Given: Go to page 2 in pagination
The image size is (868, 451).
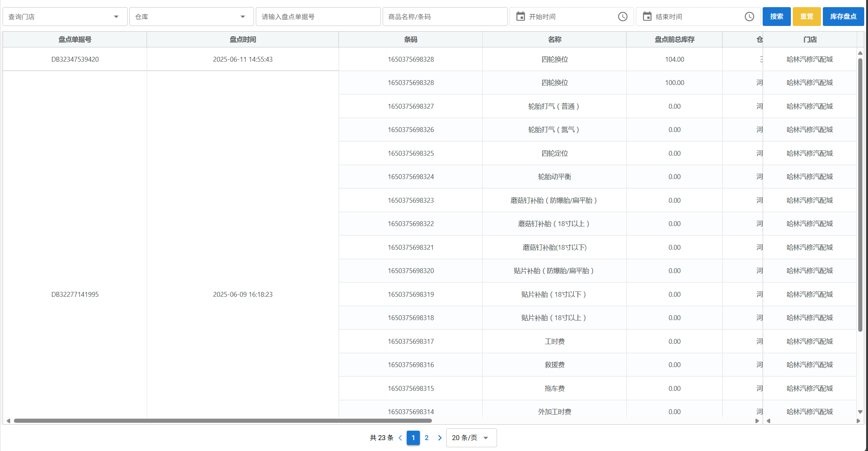Looking at the screenshot, I should point(427,438).
